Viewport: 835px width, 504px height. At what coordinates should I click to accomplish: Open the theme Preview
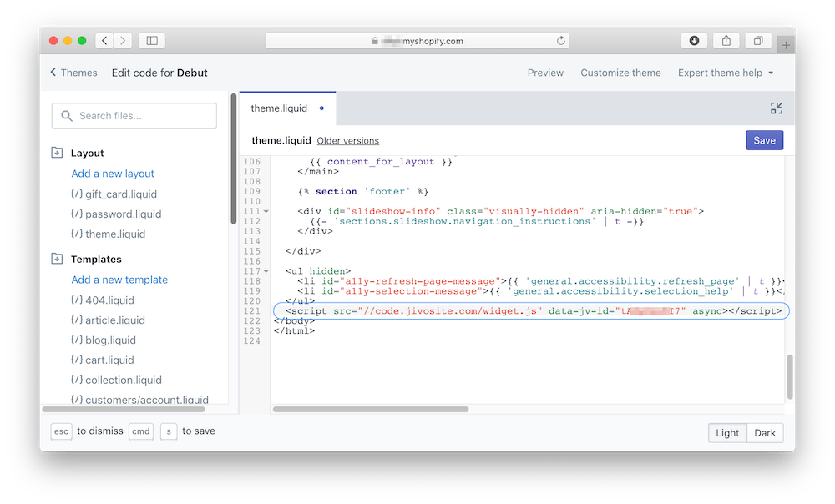point(545,73)
